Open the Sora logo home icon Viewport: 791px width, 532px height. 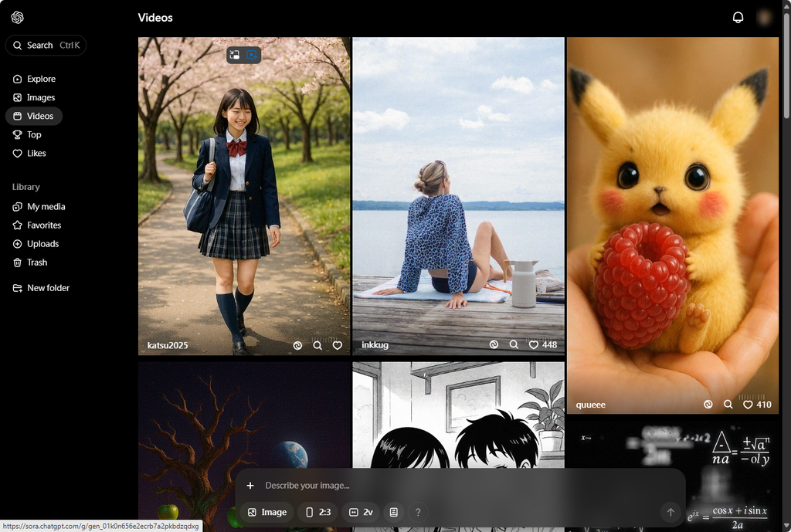coord(17,18)
